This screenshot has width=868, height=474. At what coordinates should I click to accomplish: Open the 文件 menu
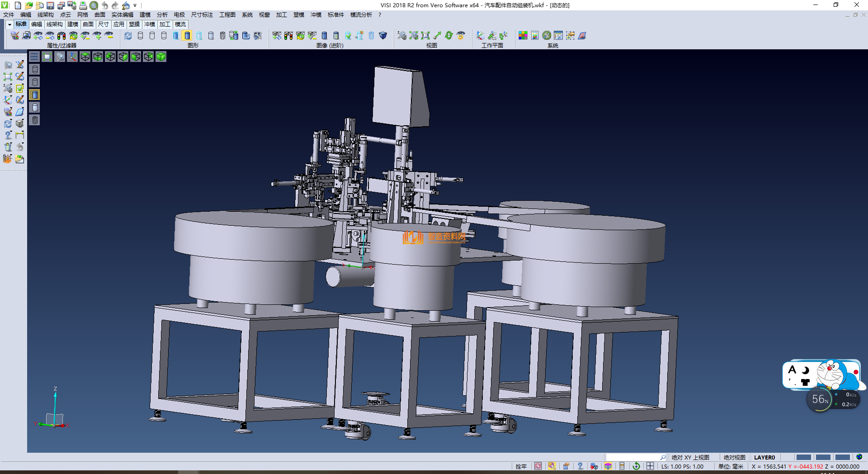[x=9, y=15]
